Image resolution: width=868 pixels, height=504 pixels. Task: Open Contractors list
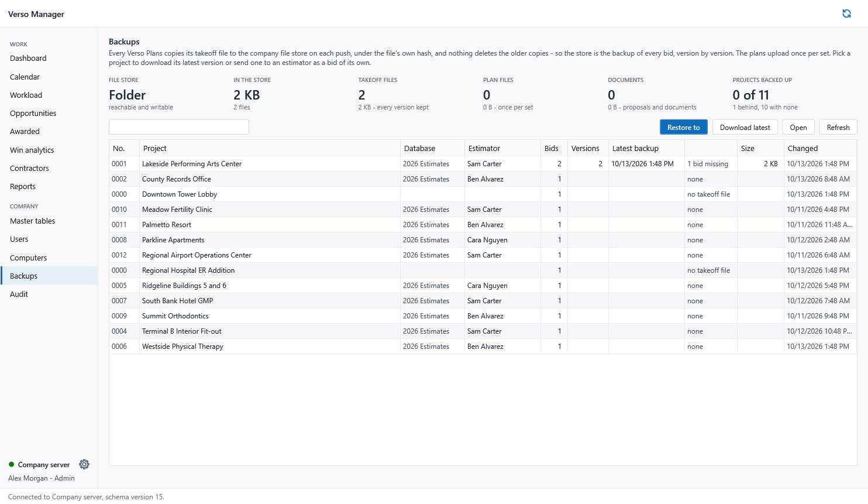coord(49,168)
